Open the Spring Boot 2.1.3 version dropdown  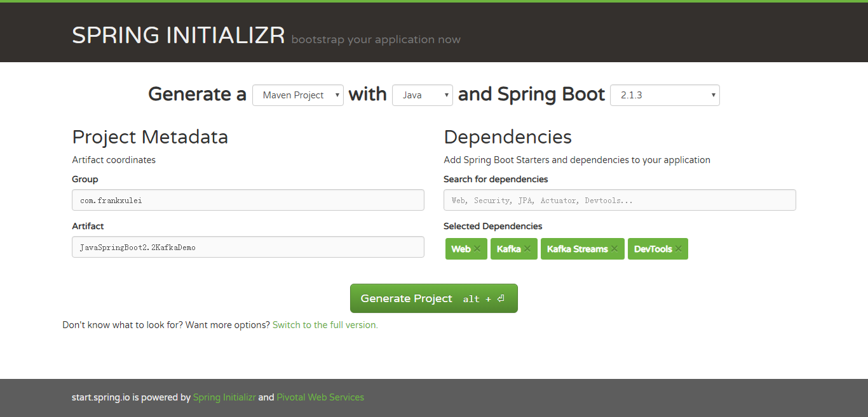coord(665,95)
